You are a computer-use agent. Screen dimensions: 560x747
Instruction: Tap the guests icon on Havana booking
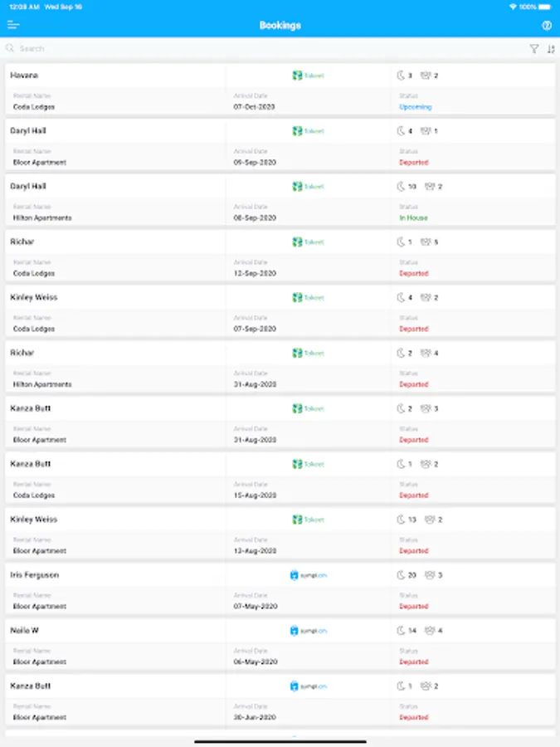pyautogui.click(x=426, y=76)
